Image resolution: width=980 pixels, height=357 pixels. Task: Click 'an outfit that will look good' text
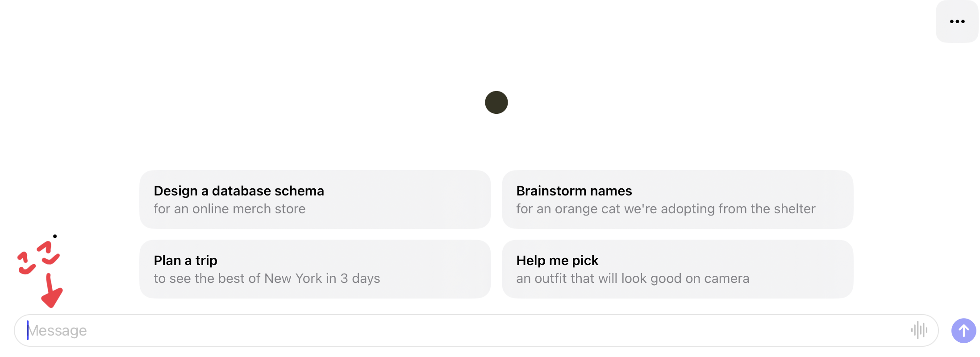tap(633, 278)
